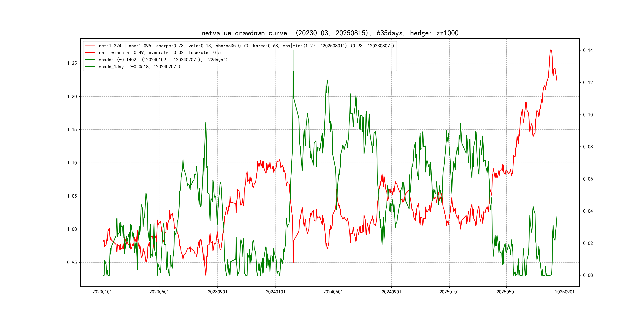Click the maxdd_1day legend text

click(139, 67)
